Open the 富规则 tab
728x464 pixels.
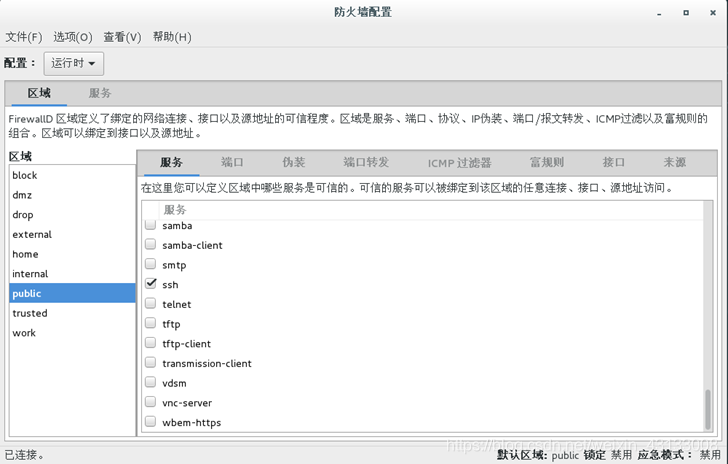547,163
